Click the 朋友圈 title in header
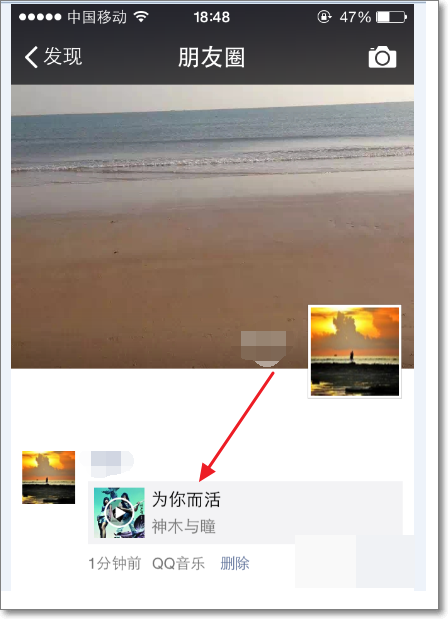This screenshot has height=619, width=448. click(211, 57)
